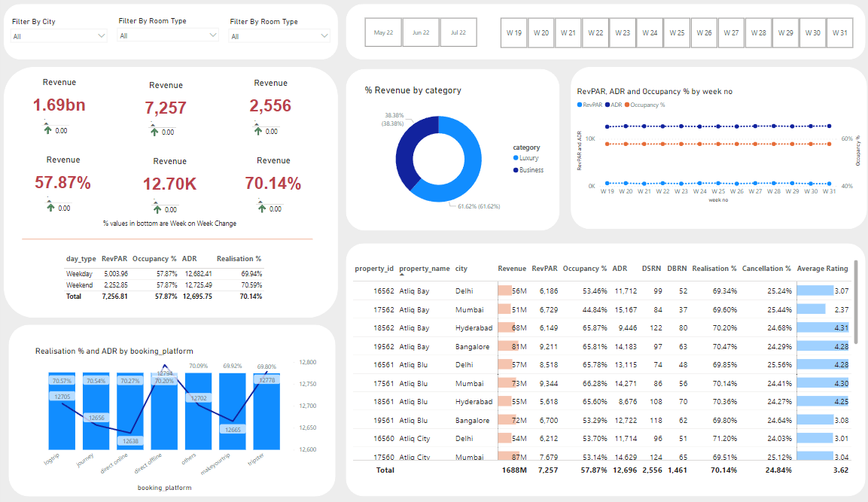868x502 pixels.
Task: Expand Filter By Room Type dropdown beside city filter
Action: (x=168, y=35)
